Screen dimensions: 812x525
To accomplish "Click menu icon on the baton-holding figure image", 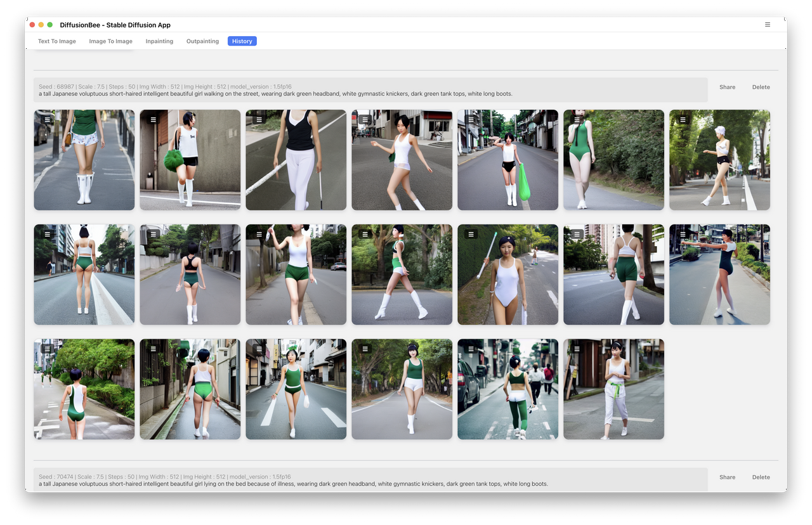I will tap(471, 234).
